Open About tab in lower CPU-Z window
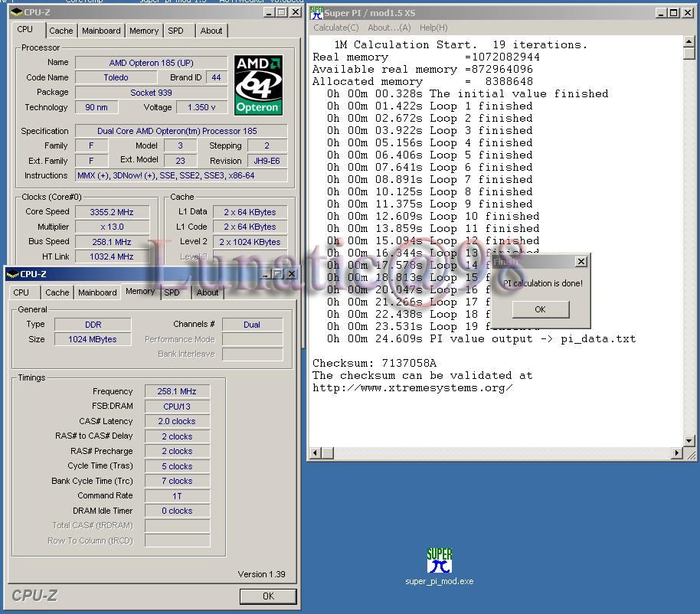The width and height of the screenshot is (700, 614). click(x=208, y=292)
